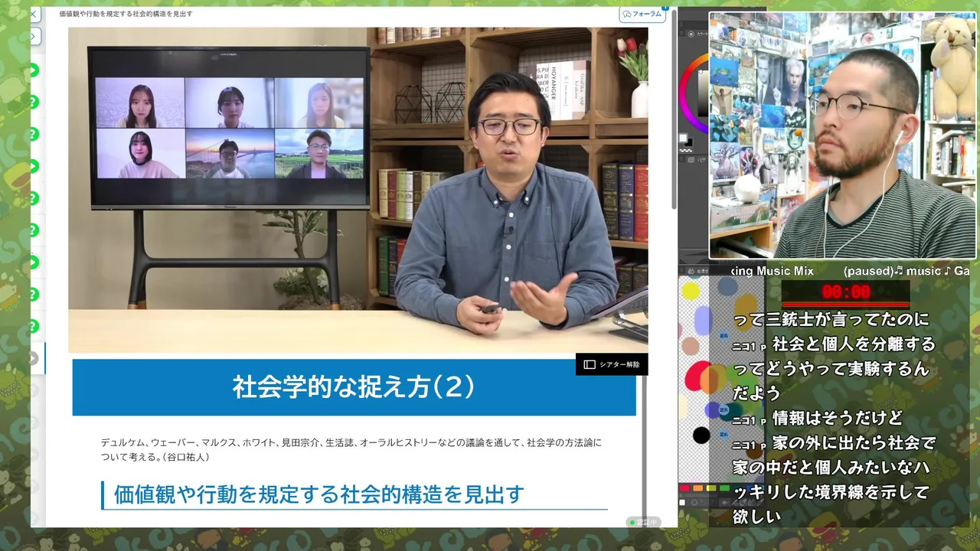Click the comment 情報はそうだけど

point(838,418)
